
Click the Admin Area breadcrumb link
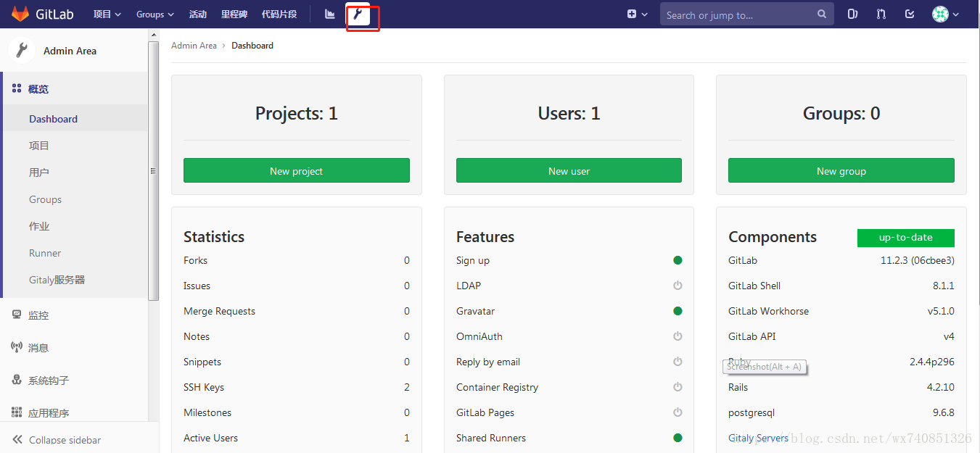pos(194,45)
